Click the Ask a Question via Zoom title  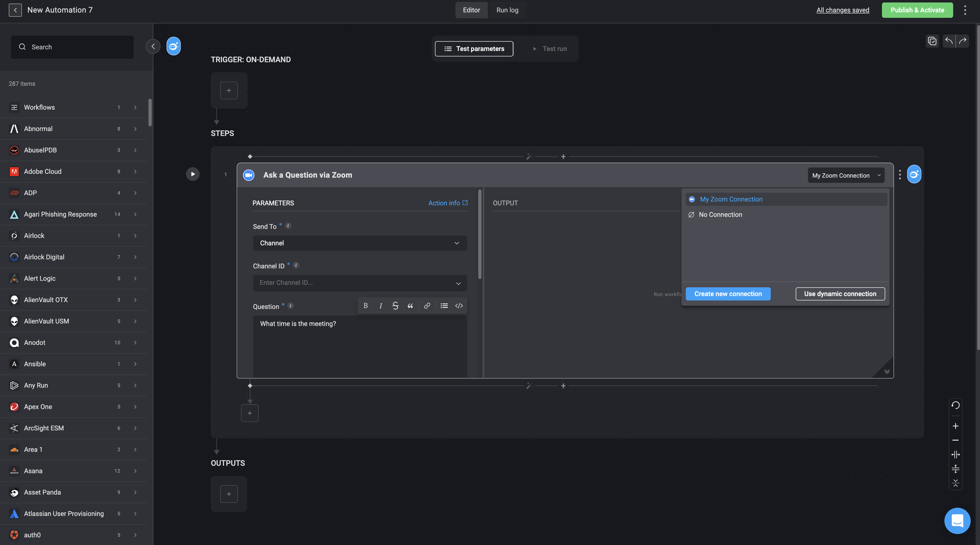point(307,175)
